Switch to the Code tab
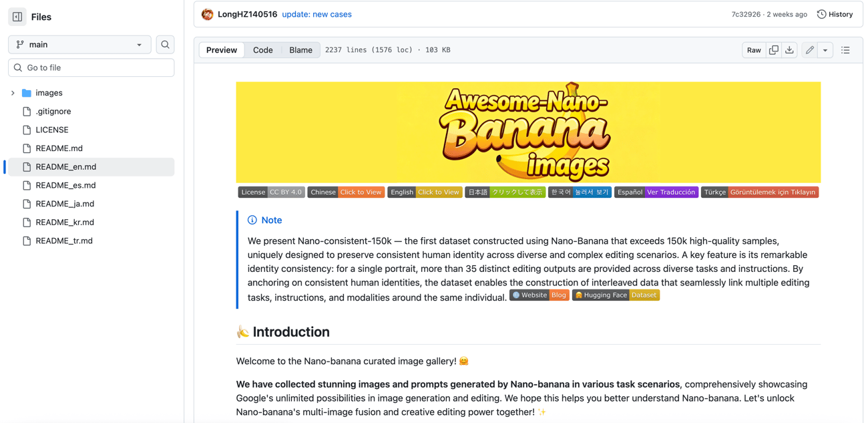The height and width of the screenshot is (423, 868). click(x=262, y=49)
